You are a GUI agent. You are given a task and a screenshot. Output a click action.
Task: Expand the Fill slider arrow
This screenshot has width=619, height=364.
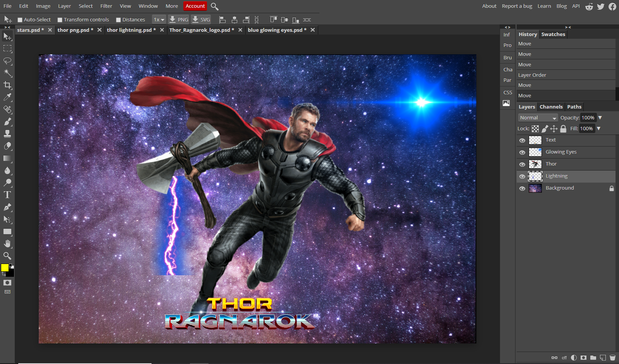[598, 128]
